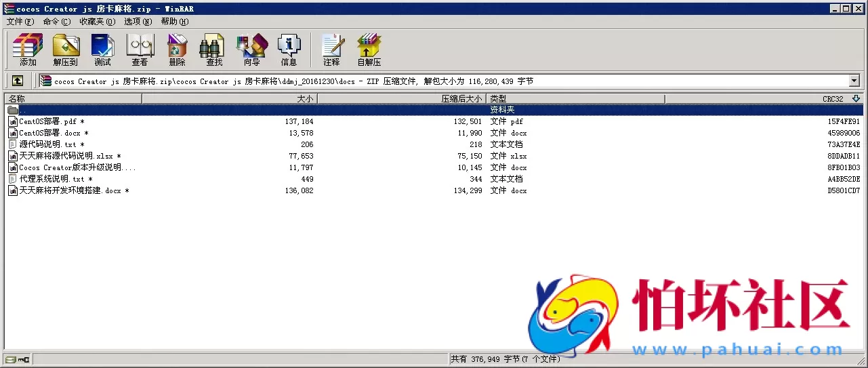This screenshot has width=868, height=368.
Task: Click the 解压到 (Extract To) toolbar icon
Action: (66, 45)
